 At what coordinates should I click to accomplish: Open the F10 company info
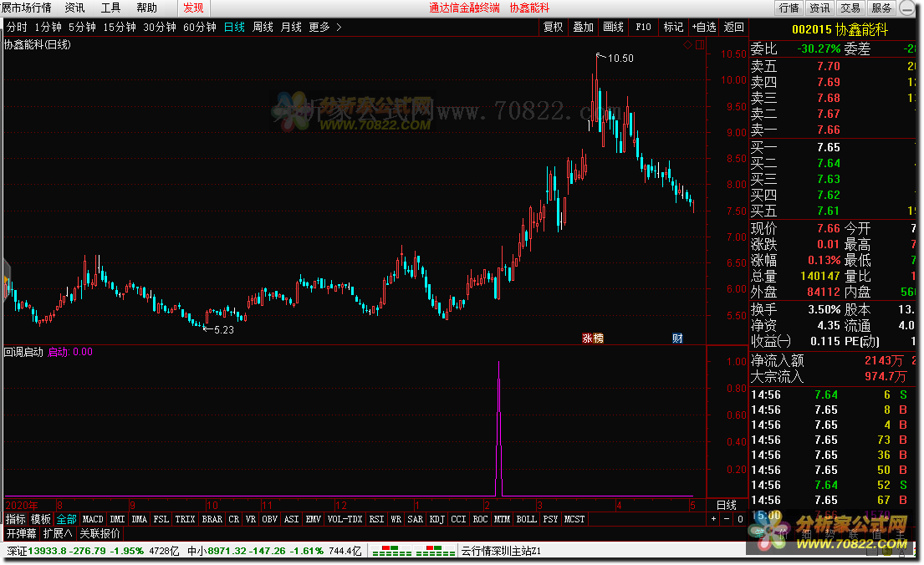tap(644, 27)
